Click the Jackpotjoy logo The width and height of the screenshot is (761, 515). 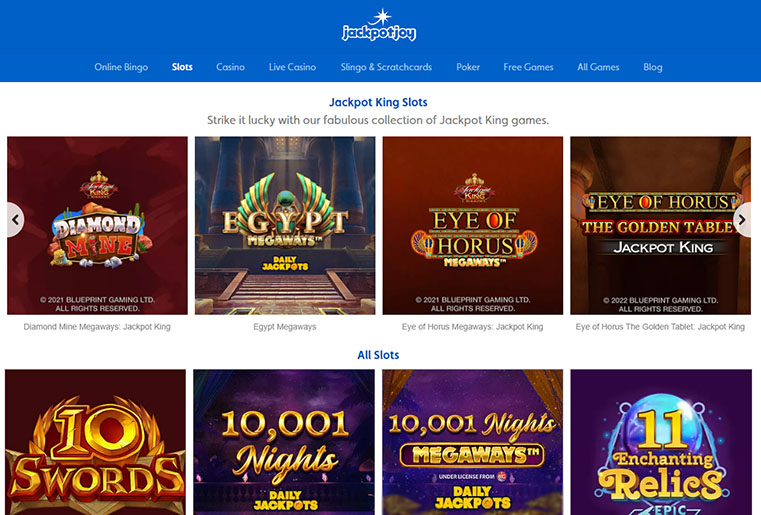pos(379,25)
